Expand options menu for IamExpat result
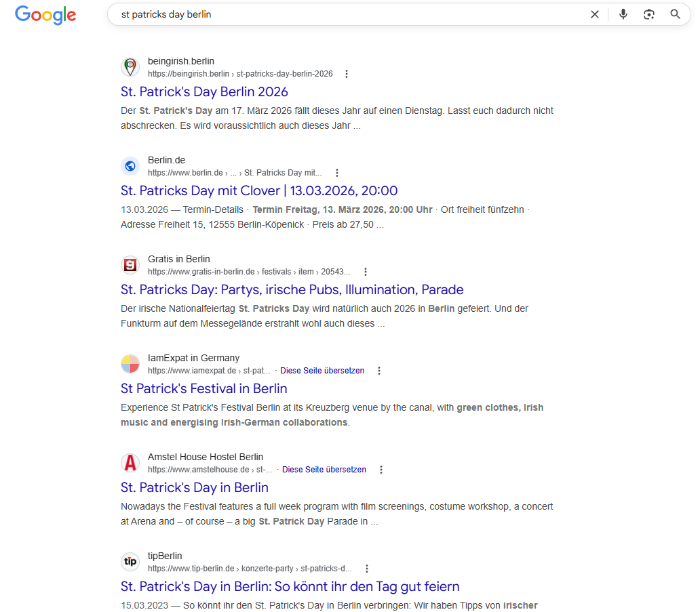The width and height of the screenshot is (700, 612). pyautogui.click(x=379, y=371)
